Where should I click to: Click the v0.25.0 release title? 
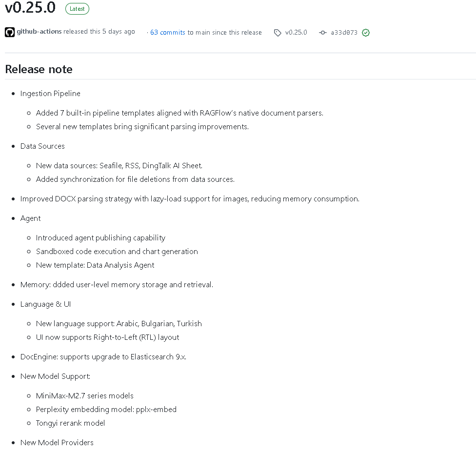tap(30, 8)
